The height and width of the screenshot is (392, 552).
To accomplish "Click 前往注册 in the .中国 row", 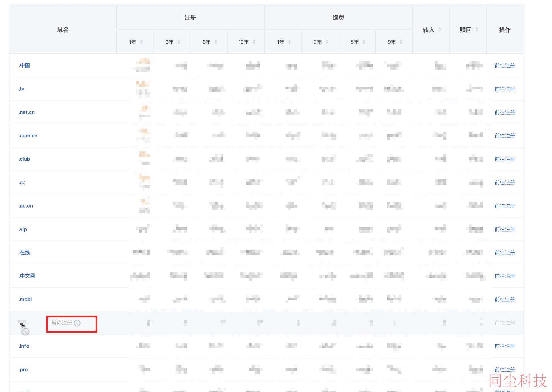I will [x=505, y=66].
